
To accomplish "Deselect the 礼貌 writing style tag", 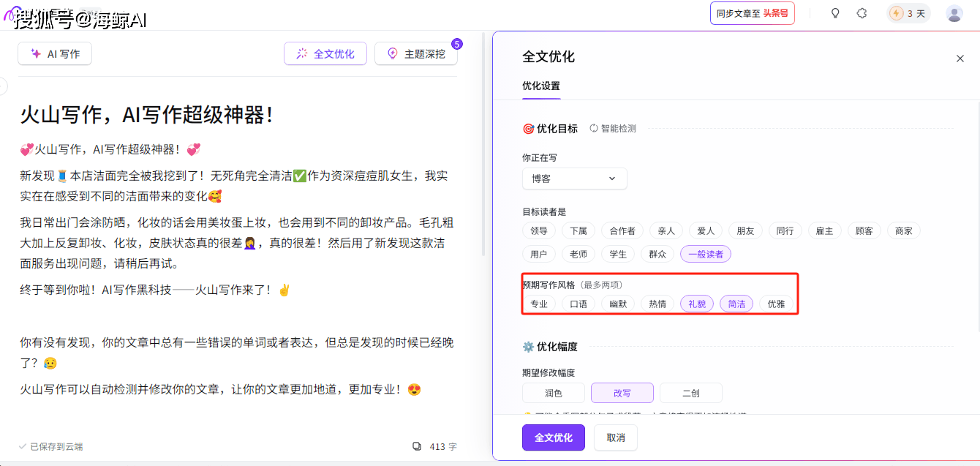I will (x=697, y=304).
